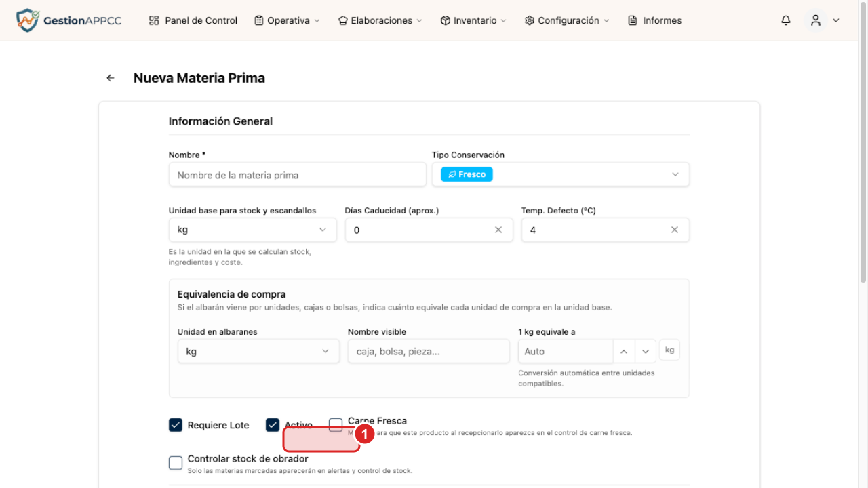868x488 pixels.
Task: Clear the Temp. Defecto value
Action: click(x=675, y=230)
